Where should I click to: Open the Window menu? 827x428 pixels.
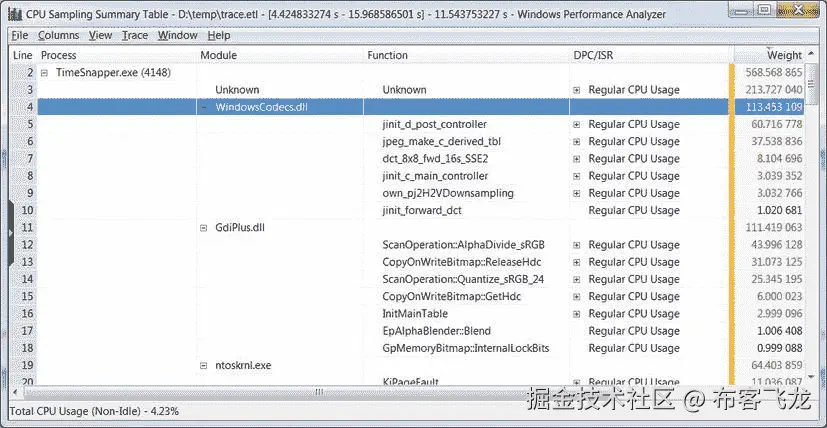178,35
